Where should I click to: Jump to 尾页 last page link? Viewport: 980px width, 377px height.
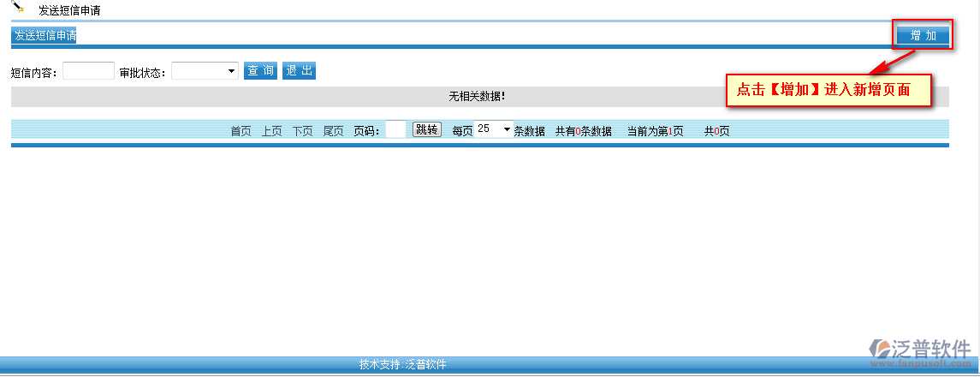333,131
